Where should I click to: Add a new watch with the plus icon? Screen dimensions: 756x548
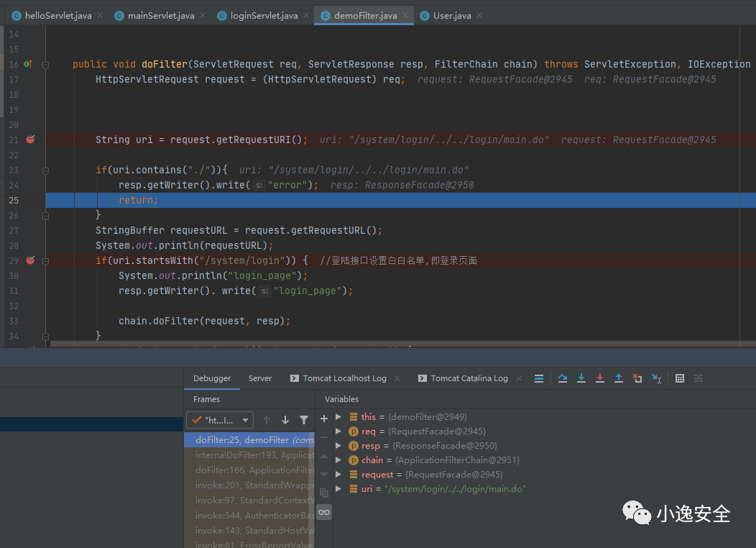click(x=324, y=419)
